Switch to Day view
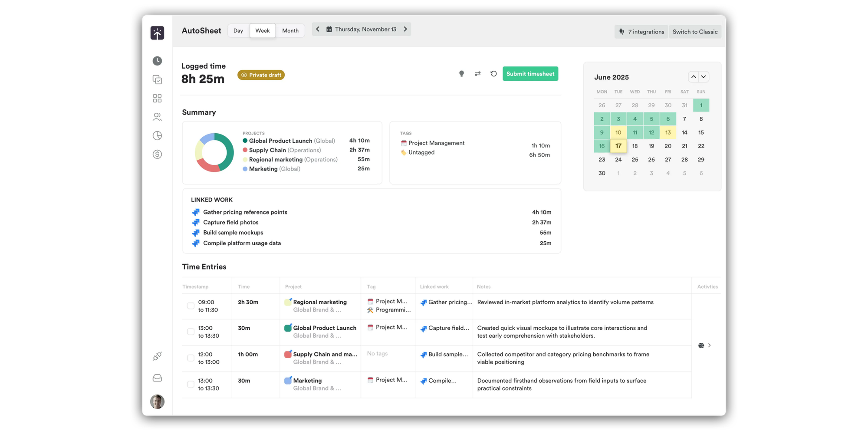868x434 pixels. point(238,30)
